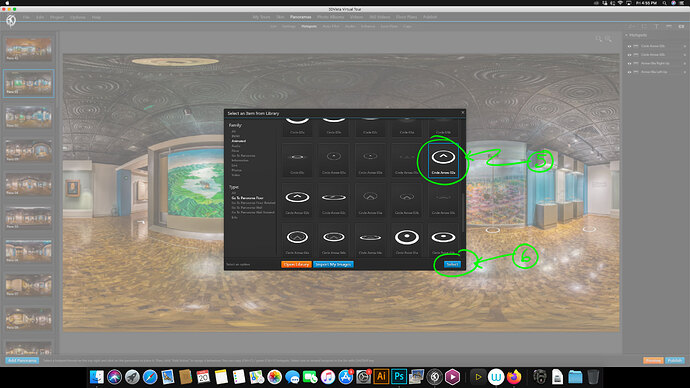Viewport: 690px width, 388px height.
Task: Click the 3DVista logo icon
Action: pos(11,20)
